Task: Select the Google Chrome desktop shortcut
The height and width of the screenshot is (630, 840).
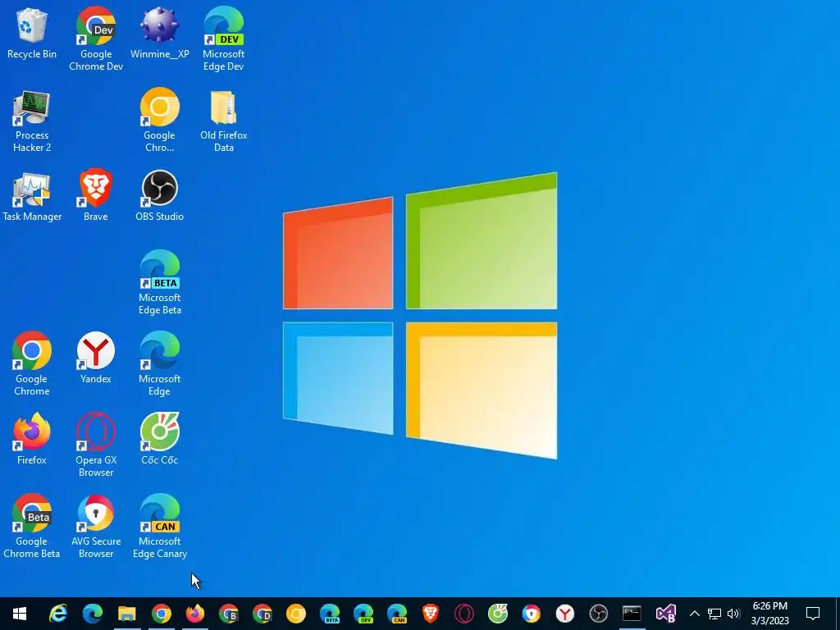Action: click(x=32, y=364)
